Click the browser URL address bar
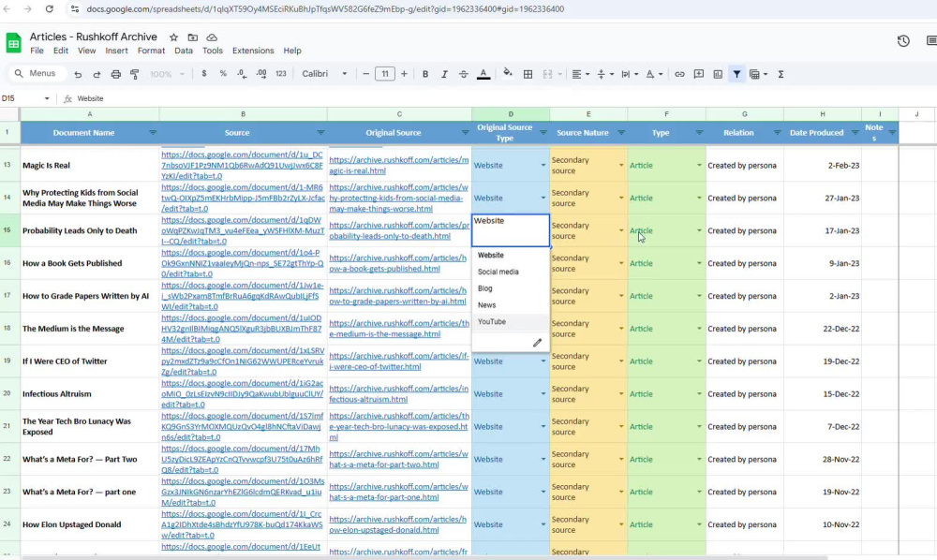 tap(325, 9)
